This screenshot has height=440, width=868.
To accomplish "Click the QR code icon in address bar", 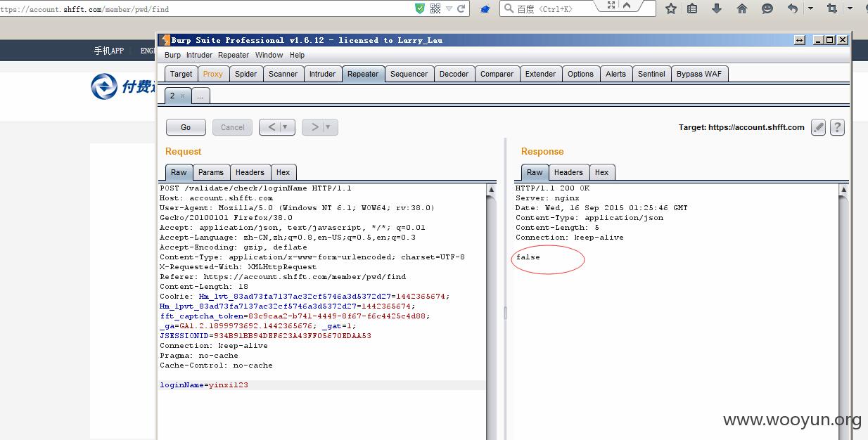I will click(x=435, y=8).
